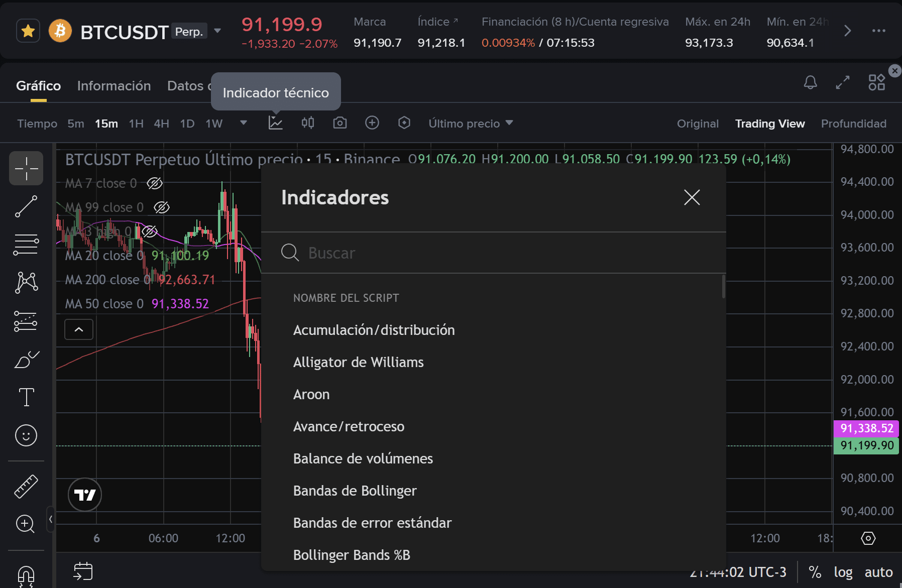Select the trend line drawing tool
902x588 pixels.
tap(26, 206)
